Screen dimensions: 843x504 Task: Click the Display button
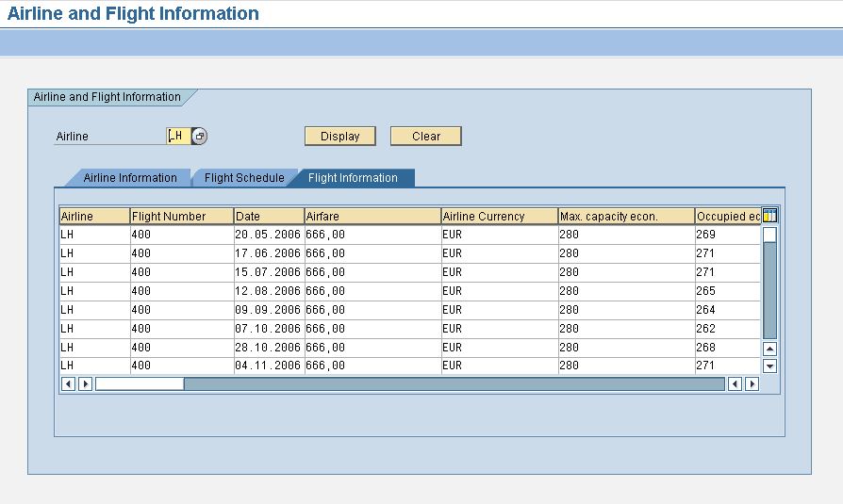coord(339,137)
